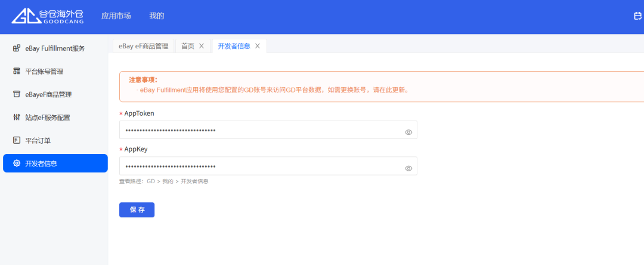Click the AppToken field label
Image resolution: width=644 pixels, height=265 pixels.
pos(139,113)
